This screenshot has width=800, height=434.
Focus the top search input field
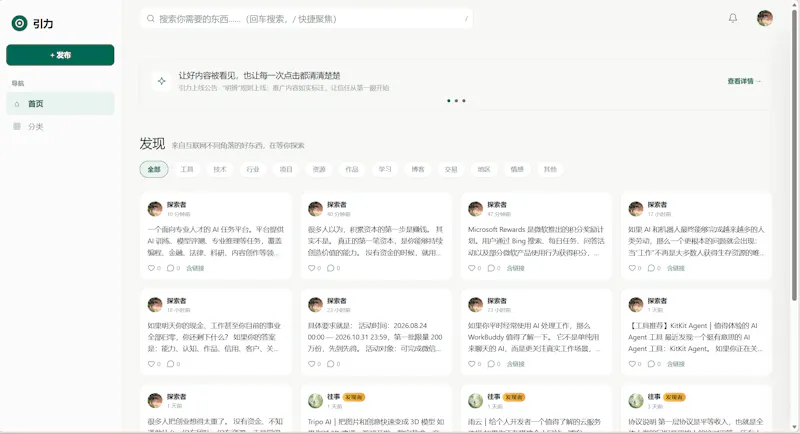306,19
